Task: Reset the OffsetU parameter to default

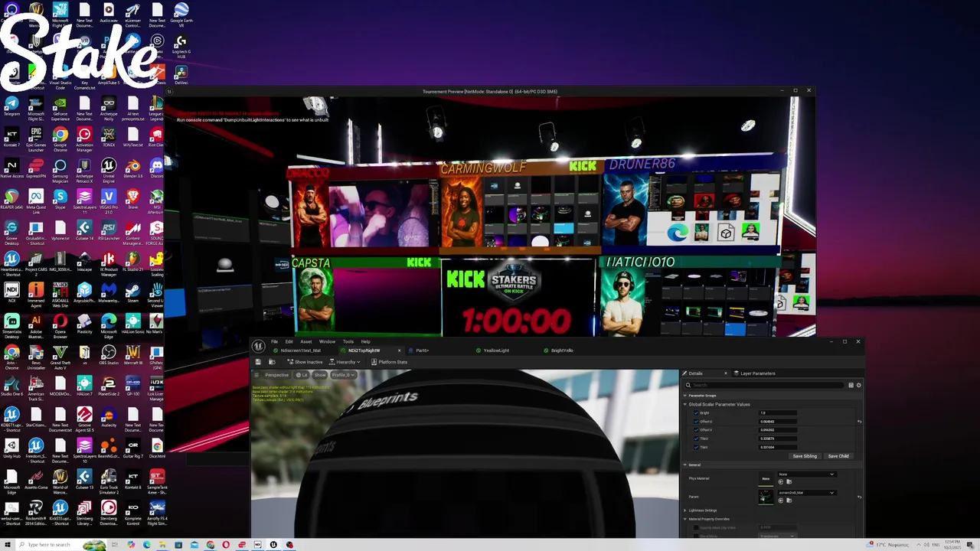Action: (x=859, y=422)
